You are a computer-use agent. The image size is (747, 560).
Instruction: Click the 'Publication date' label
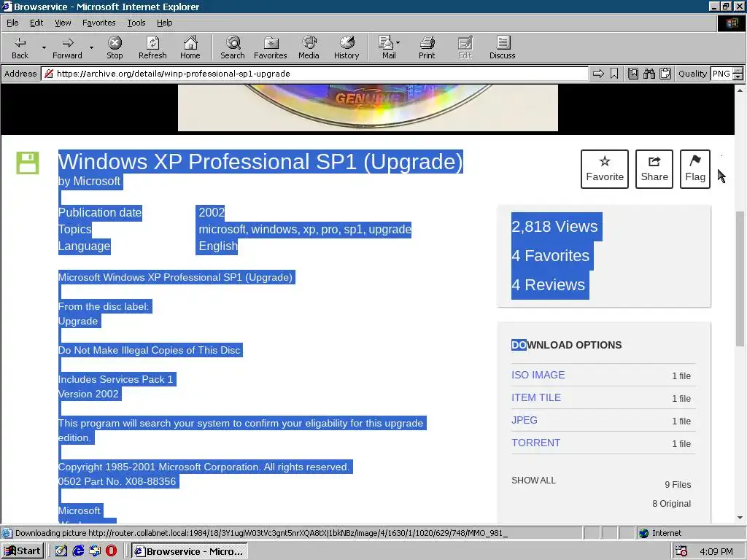pos(100,212)
